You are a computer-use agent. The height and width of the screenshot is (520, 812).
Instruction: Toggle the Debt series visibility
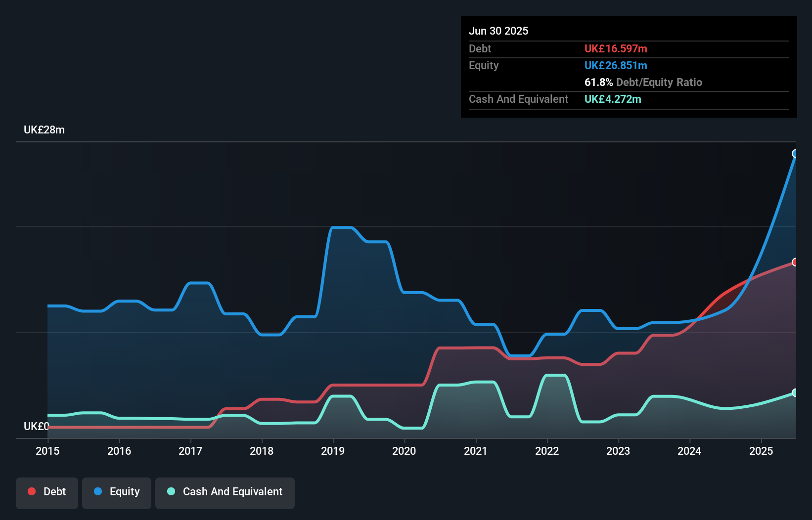click(x=47, y=492)
